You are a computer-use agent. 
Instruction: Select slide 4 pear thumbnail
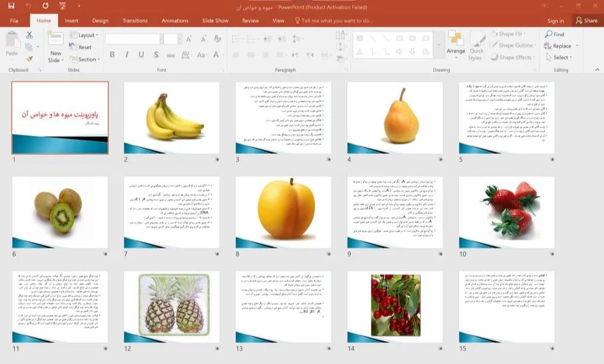[395, 118]
